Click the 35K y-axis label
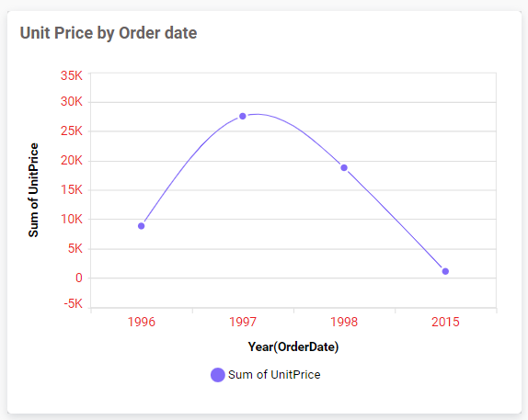The width and height of the screenshot is (528, 420). click(x=72, y=75)
